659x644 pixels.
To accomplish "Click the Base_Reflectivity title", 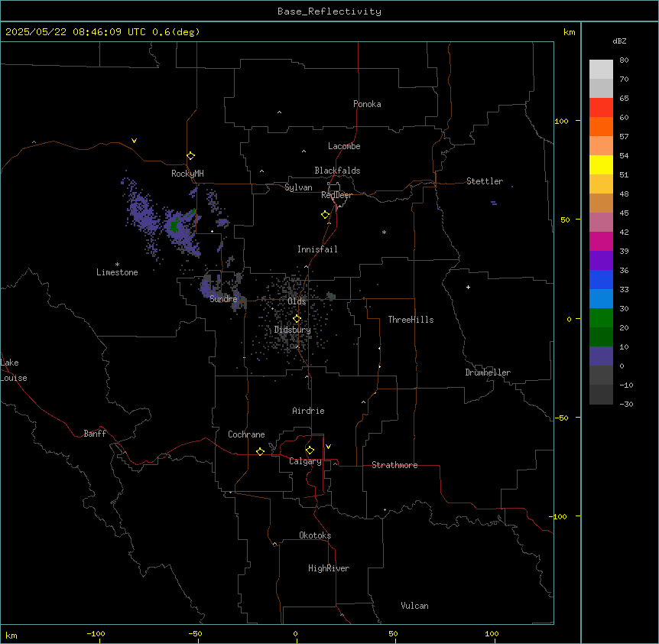I will click(x=329, y=11).
